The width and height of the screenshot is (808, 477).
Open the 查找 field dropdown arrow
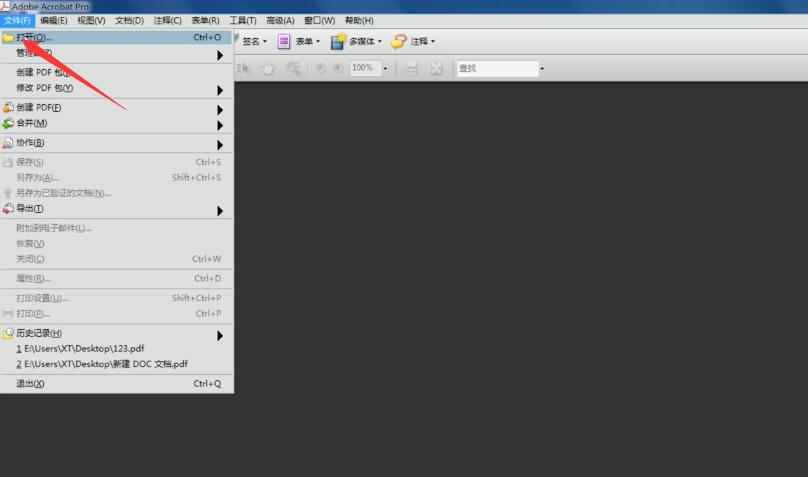pyautogui.click(x=542, y=69)
